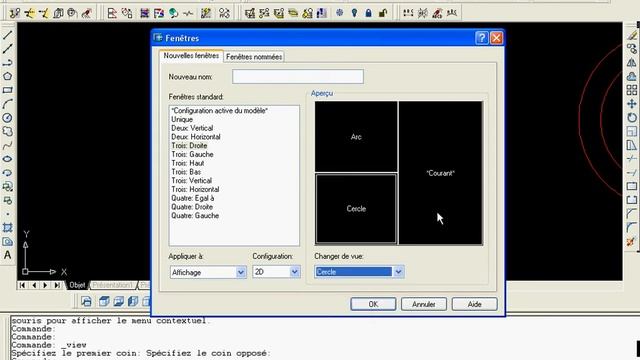Image resolution: width=640 pixels, height=360 pixels.
Task: Click the snowflake freeze layer icon
Action: coord(340,13)
